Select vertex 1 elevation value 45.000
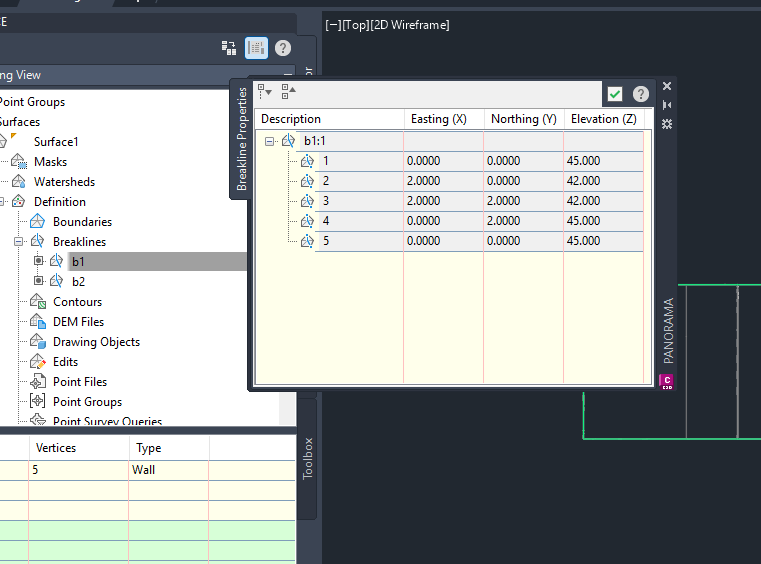The width and height of the screenshot is (761, 564). pyautogui.click(x=603, y=161)
